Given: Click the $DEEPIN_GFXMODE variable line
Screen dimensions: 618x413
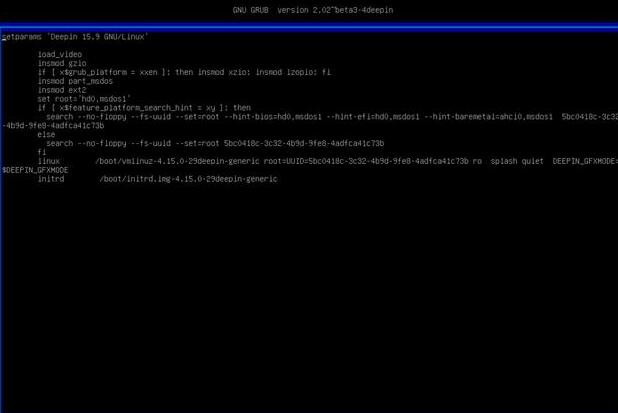Looking at the screenshot, I should click(x=36, y=170).
